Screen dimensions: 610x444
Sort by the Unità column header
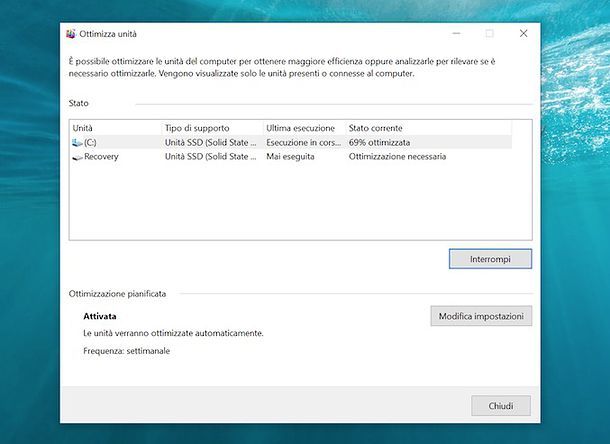click(x=116, y=128)
